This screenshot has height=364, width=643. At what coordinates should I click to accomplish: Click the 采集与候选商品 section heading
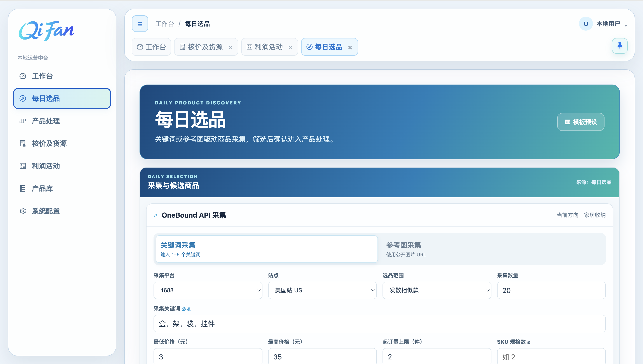(x=173, y=185)
